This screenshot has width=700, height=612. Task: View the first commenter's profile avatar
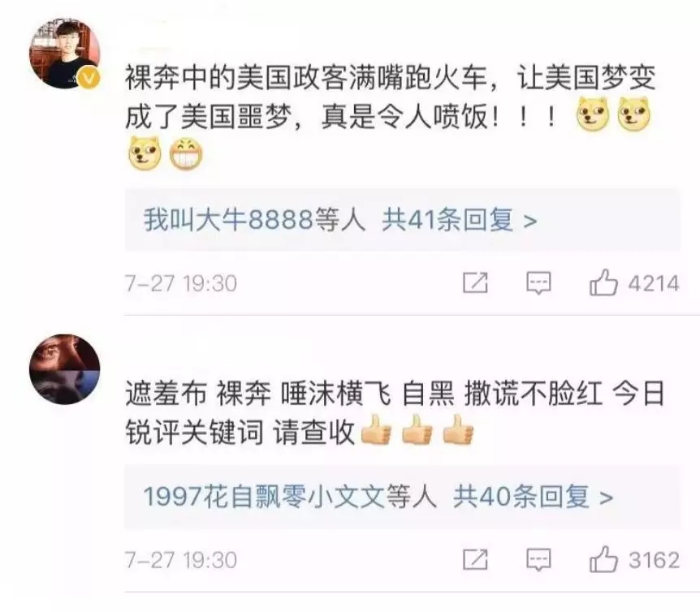(65, 54)
